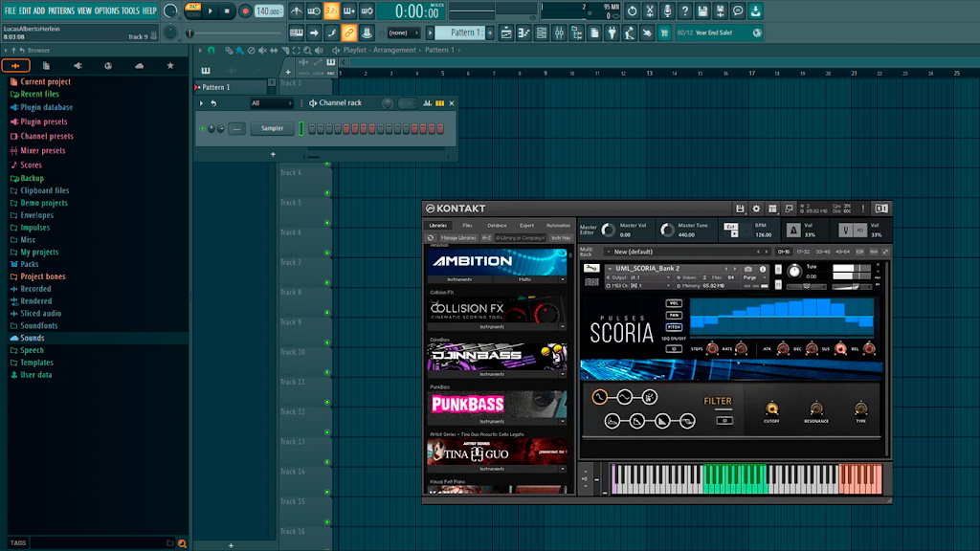Image resolution: width=980 pixels, height=551 pixels.
Task: Open the Pattern 1 selector dropdown
Action: pos(462,33)
